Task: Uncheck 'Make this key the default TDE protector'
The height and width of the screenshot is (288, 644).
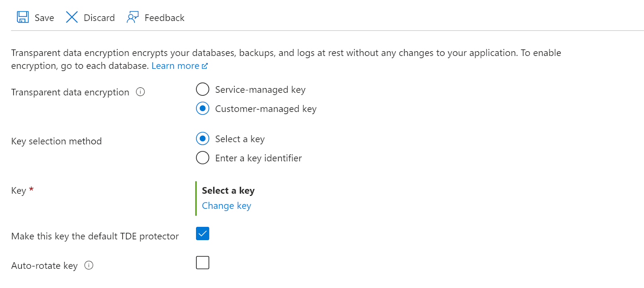Action: 202,234
